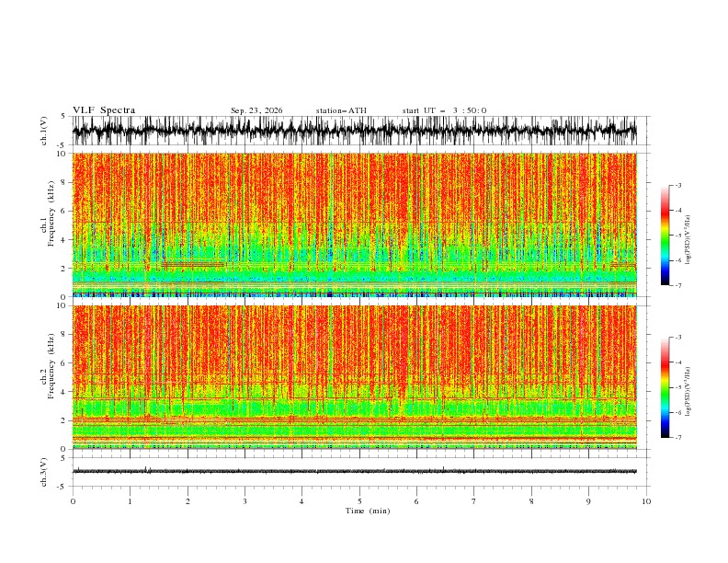
Task: Click the ch.1 color scale bar
Action: (665, 236)
